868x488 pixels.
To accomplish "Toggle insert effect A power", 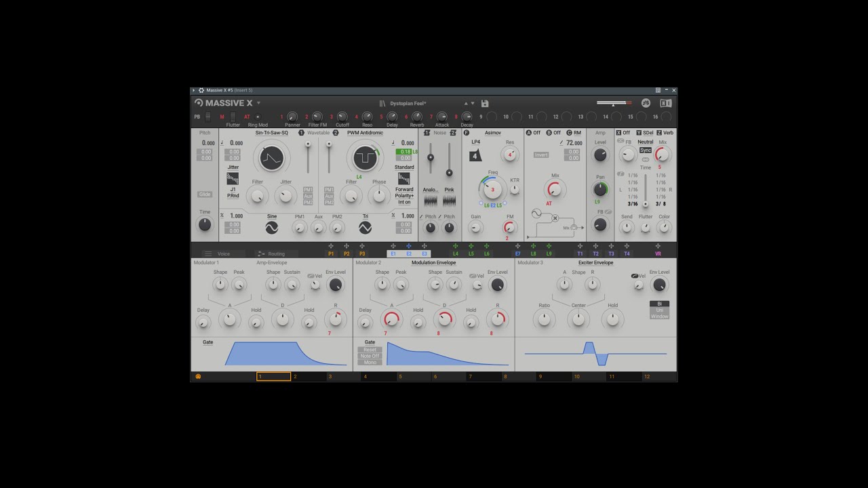I will tap(529, 133).
